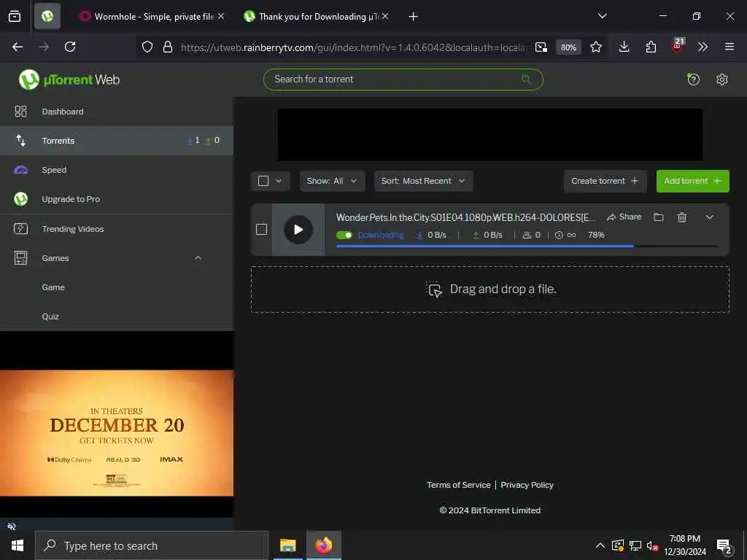The height and width of the screenshot is (560, 747).
Task: Bookmark this page with star icon
Action: click(595, 47)
